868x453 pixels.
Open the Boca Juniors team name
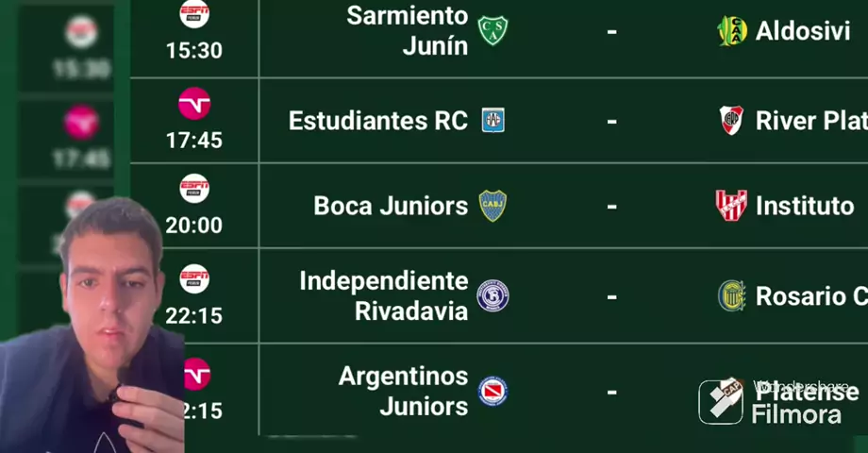tap(391, 206)
